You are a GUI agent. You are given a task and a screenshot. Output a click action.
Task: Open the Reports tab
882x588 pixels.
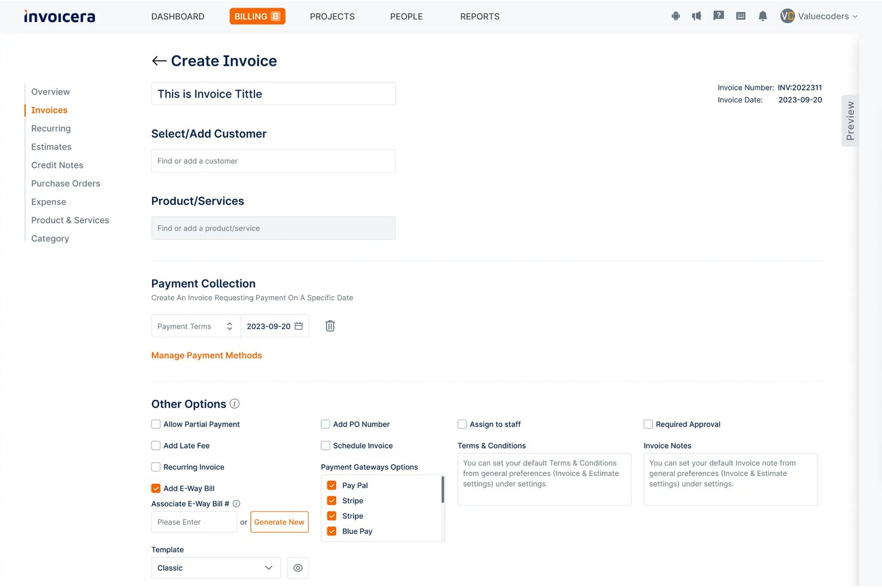[x=480, y=17]
